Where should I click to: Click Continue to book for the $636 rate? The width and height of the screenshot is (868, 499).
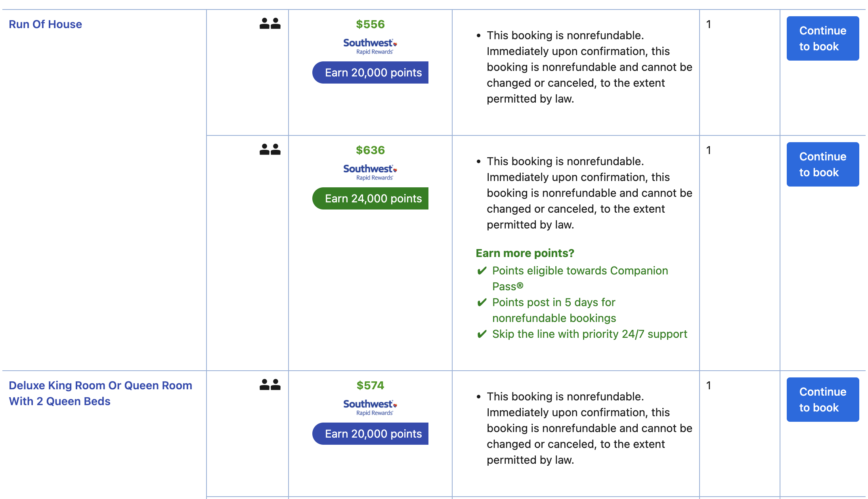(822, 164)
